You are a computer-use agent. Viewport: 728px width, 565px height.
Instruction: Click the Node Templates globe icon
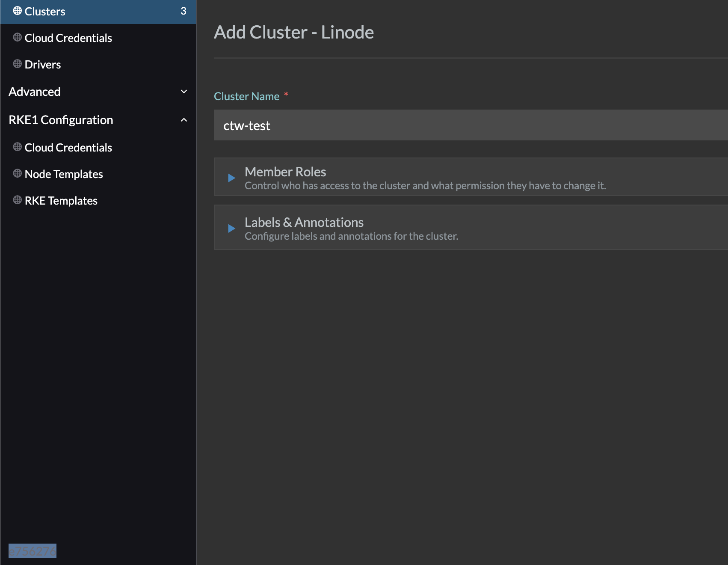pyautogui.click(x=17, y=174)
